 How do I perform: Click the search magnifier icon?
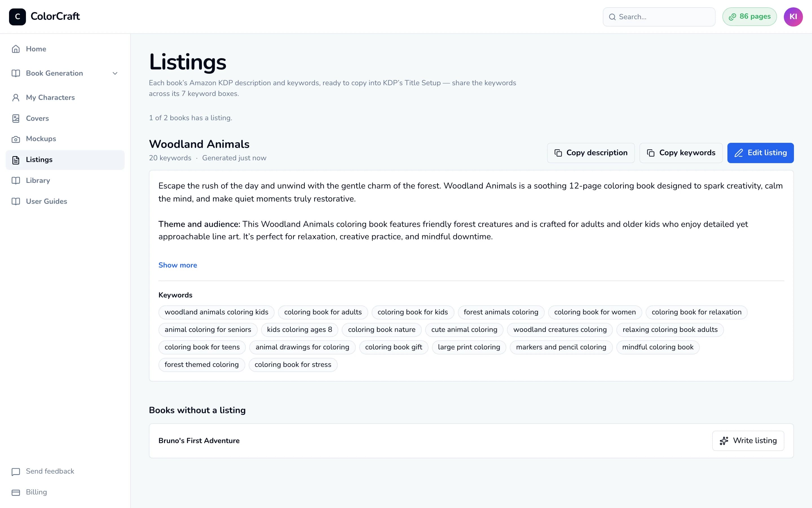(x=612, y=17)
